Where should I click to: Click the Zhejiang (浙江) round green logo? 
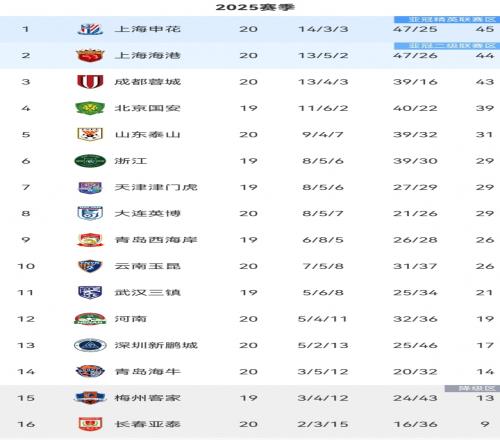pos(90,161)
